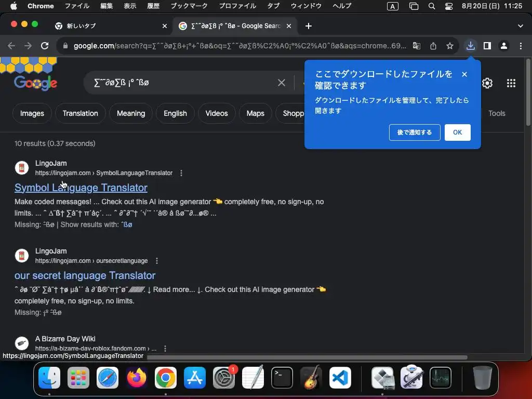This screenshot has width=532, height=399.
Task: Open the 表示 menu
Action: click(x=129, y=6)
